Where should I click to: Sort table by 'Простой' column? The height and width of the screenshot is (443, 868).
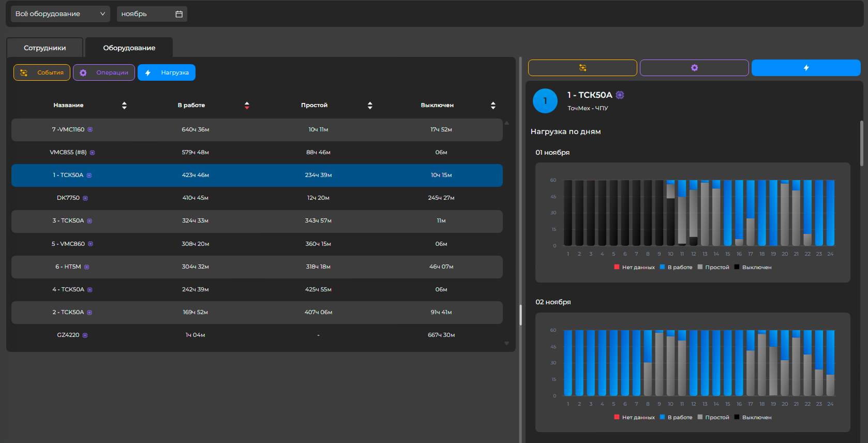coord(370,106)
